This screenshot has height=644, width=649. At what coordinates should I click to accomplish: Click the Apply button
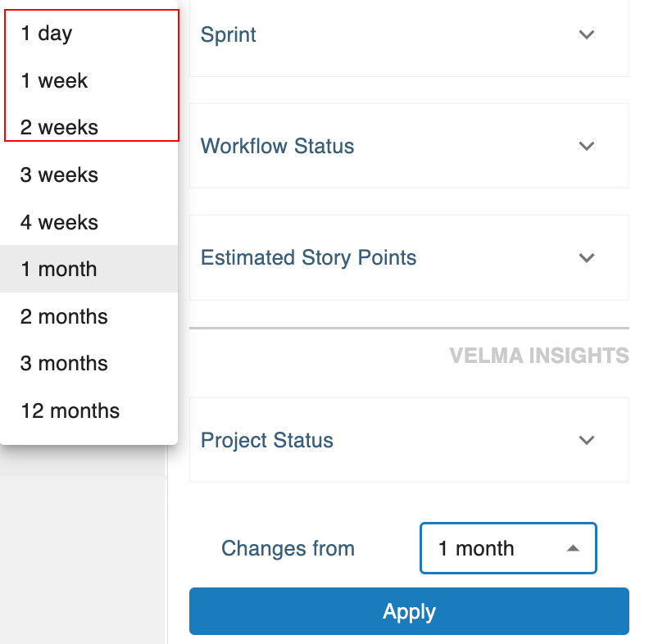[x=409, y=611]
